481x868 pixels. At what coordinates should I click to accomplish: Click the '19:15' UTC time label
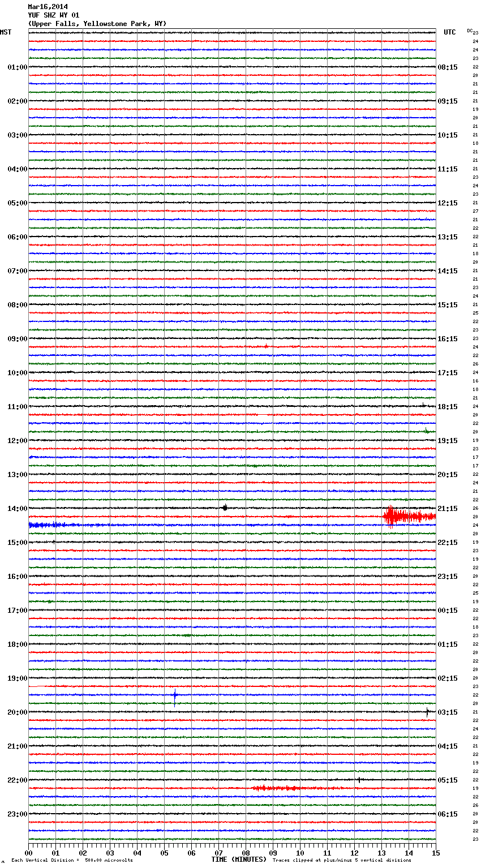(448, 441)
